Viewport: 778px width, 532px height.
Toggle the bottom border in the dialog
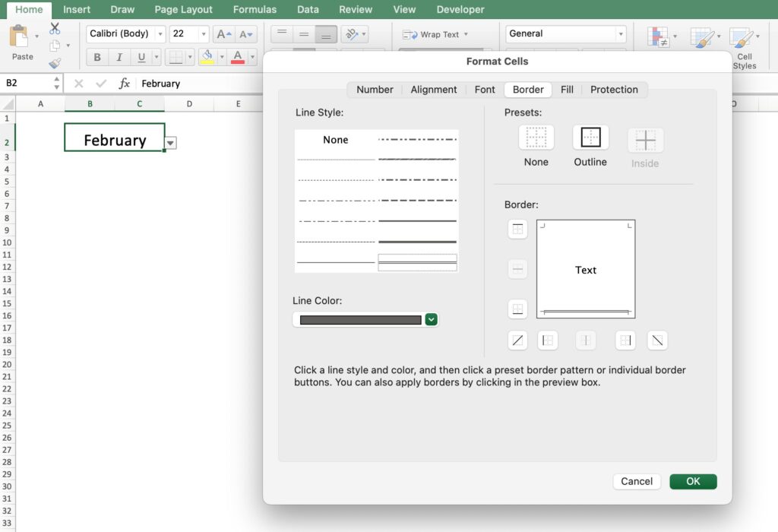[x=517, y=309]
